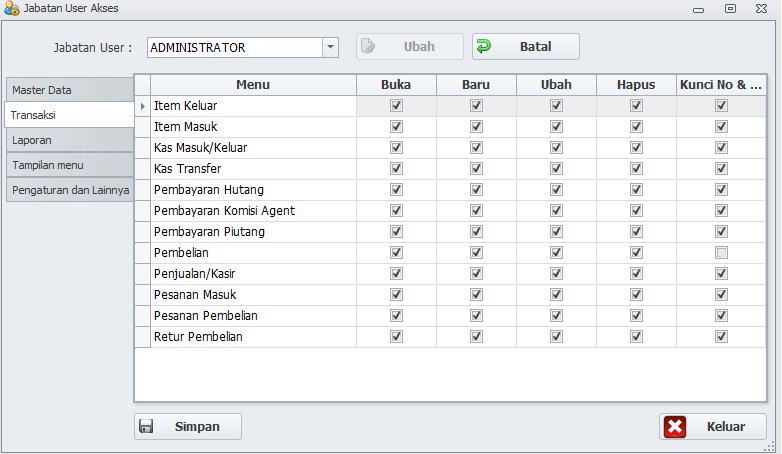782x454 pixels.
Task: Click the red X Keluar icon
Action: tap(675, 427)
